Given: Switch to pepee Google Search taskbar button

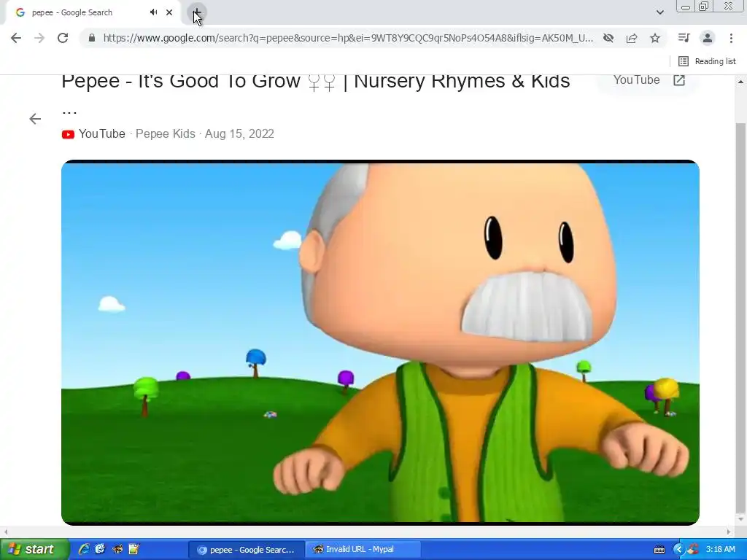Looking at the screenshot, I should tap(247, 550).
